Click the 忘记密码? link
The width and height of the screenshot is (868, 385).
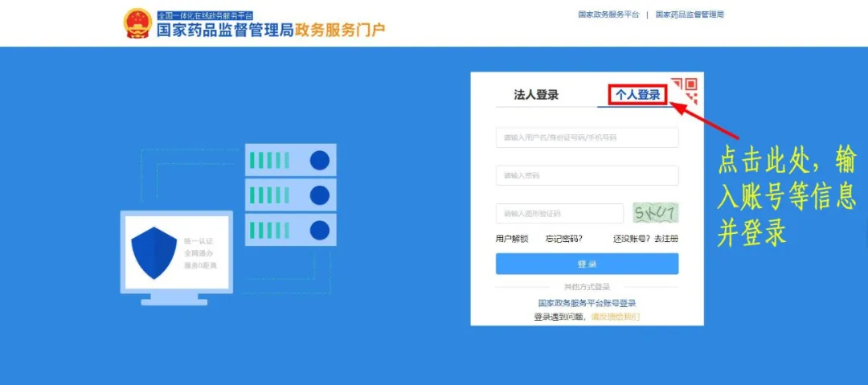click(563, 239)
